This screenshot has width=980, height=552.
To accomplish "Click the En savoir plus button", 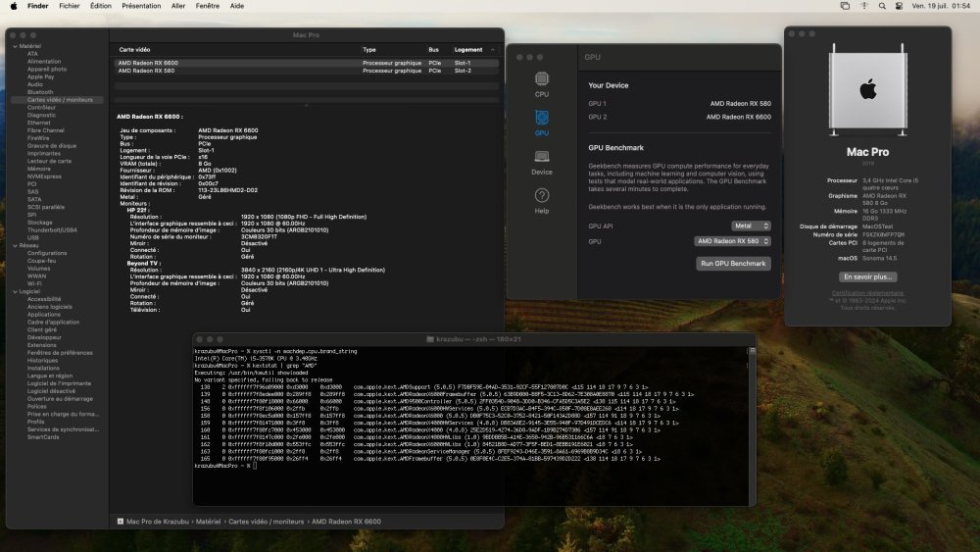I will [867, 276].
